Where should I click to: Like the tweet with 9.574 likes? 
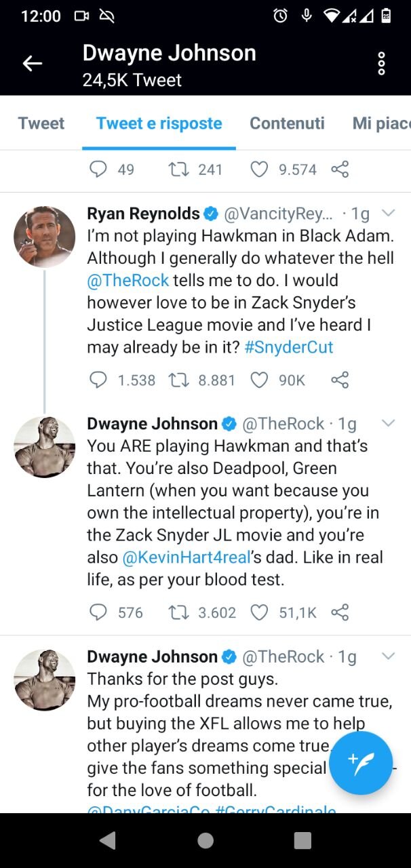point(259,170)
